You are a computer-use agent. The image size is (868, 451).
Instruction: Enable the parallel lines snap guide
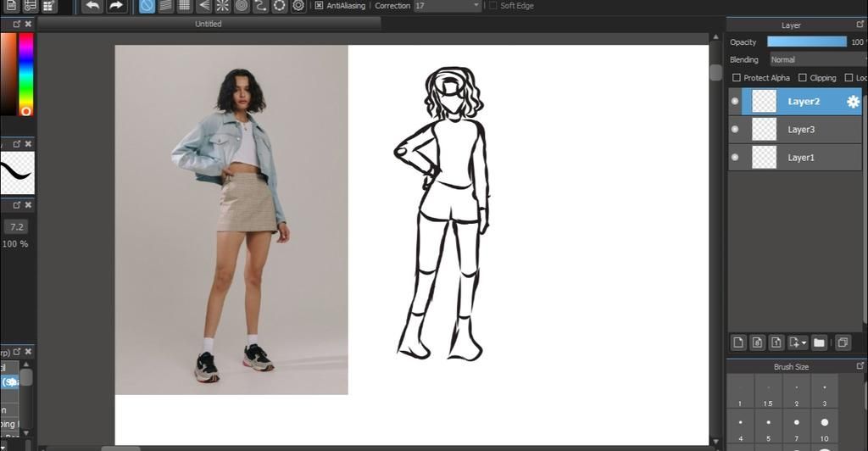pos(165,6)
